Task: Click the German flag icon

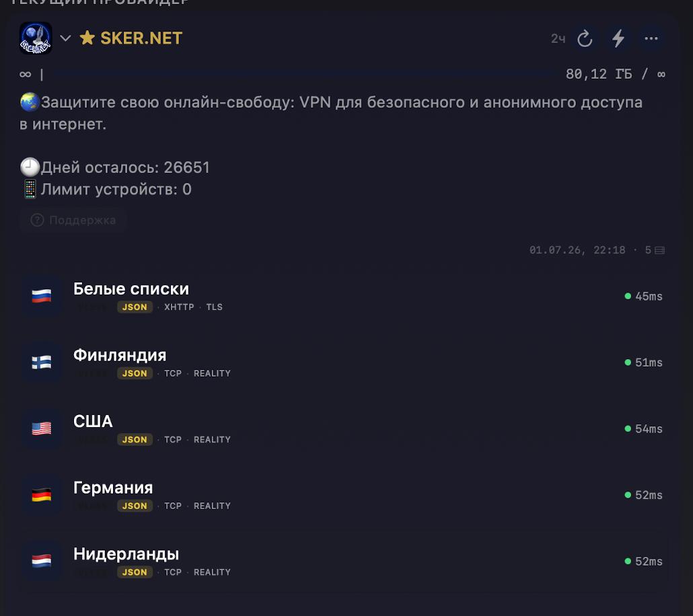Action: click(42, 495)
